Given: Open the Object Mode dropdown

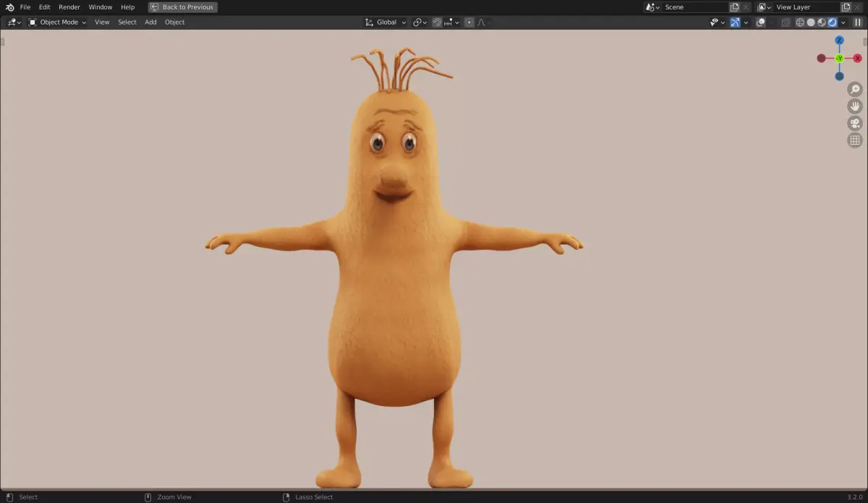Looking at the screenshot, I should 57,22.
